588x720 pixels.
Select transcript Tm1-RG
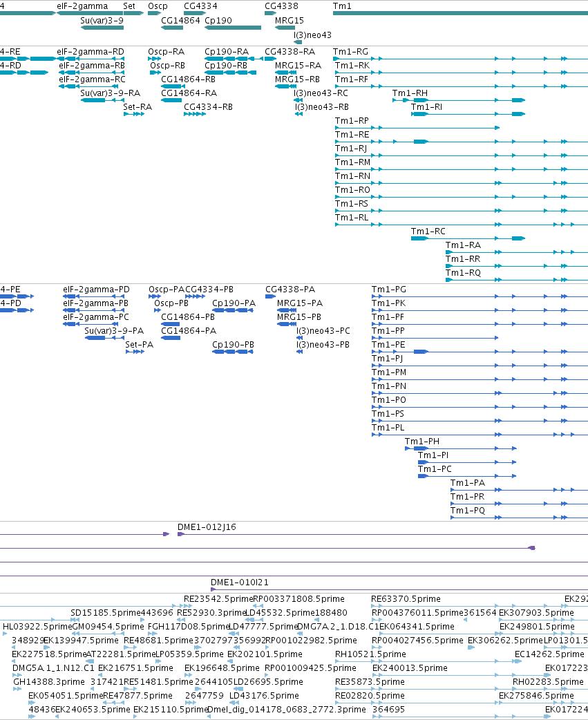click(x=460, y=59)
